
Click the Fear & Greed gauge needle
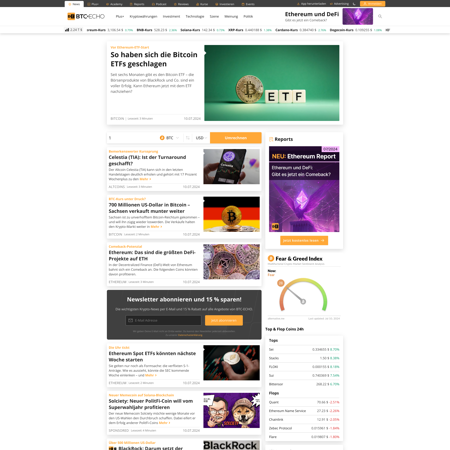(295, 295)
